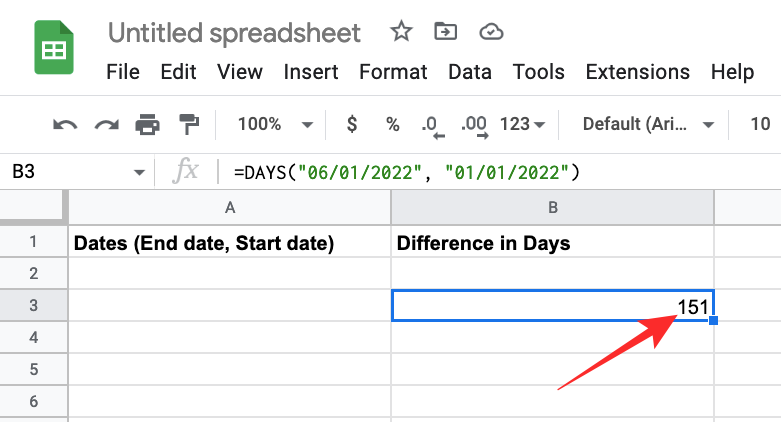Screen dimensions: 781x422
Task: Open the Insert menu
Action: click(x=310, y=72)
